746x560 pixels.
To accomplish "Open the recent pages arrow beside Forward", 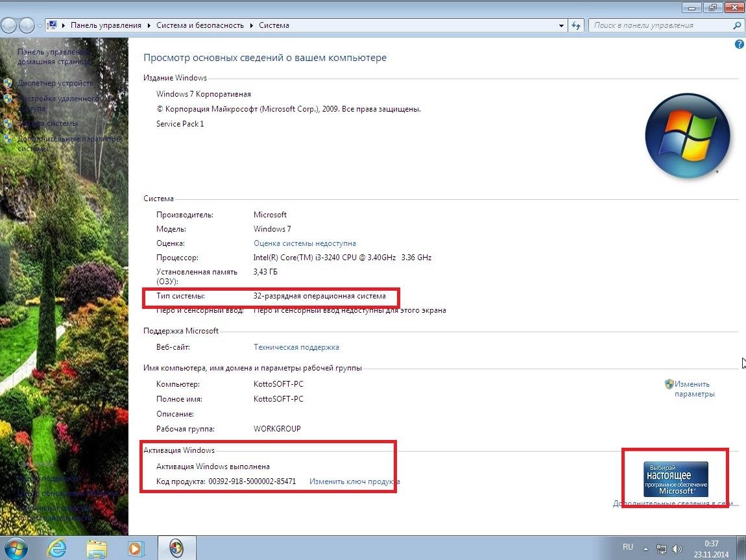I will [x=40, y=26].
